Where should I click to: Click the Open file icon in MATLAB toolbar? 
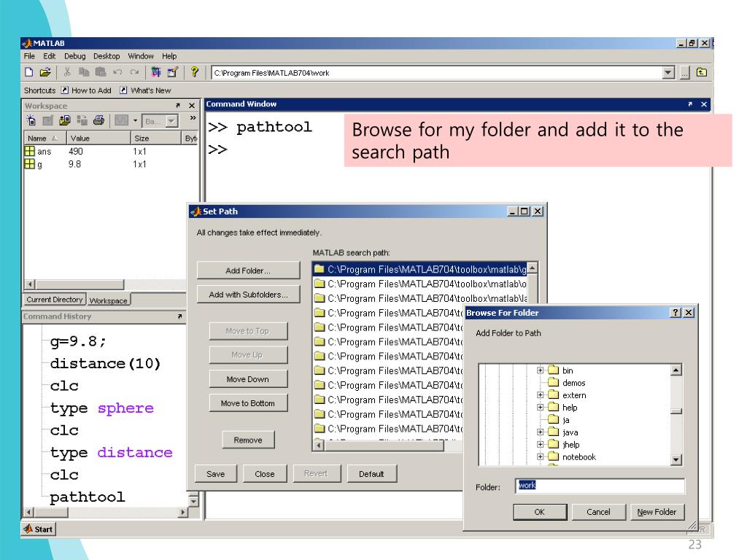(45, 72)
